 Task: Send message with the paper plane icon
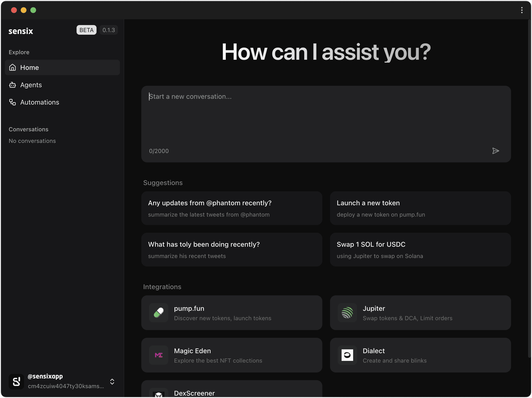click(x=495, y=151)
